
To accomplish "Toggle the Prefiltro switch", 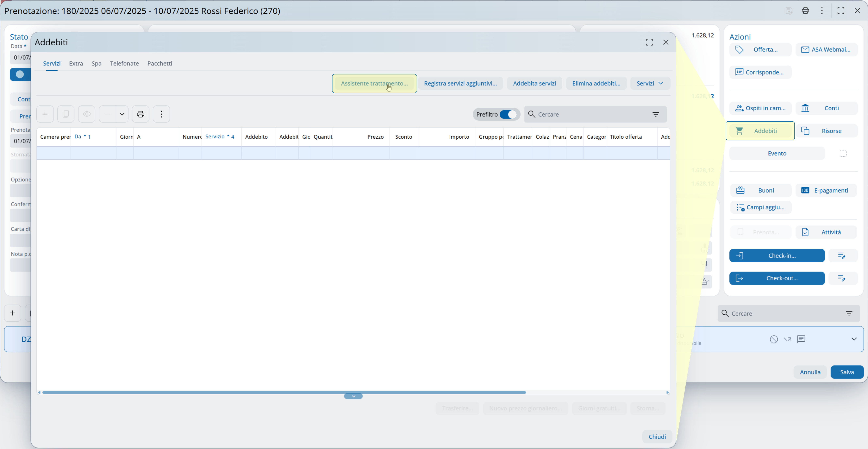I will pyautogui.click(x=508, y=114).
